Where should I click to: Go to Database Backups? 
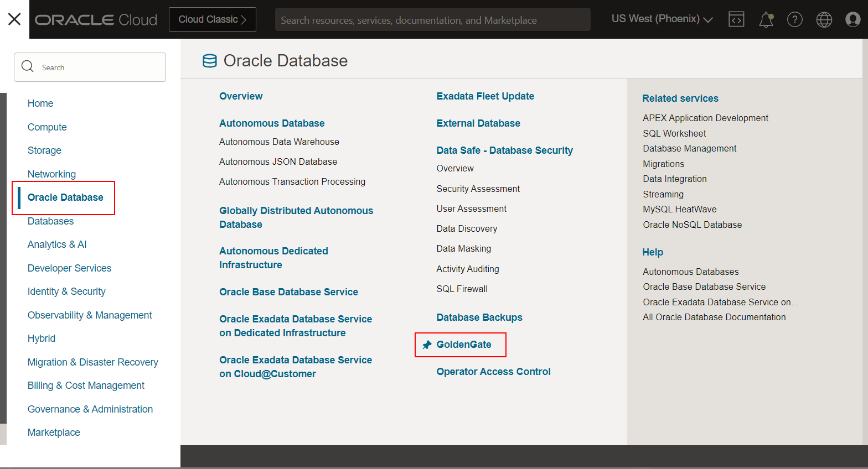(479, 317)
